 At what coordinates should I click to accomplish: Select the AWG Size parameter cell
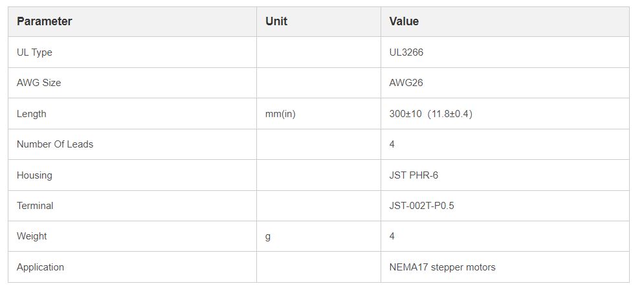[39, 83]
